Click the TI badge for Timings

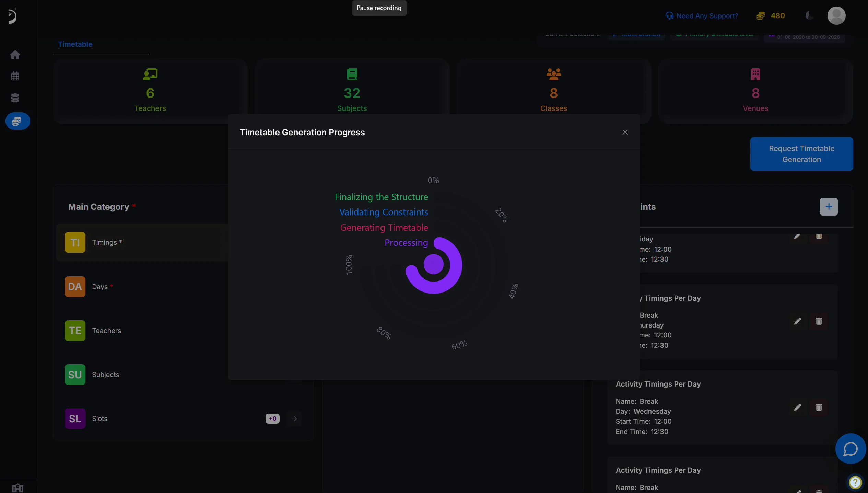click(75, 242)
